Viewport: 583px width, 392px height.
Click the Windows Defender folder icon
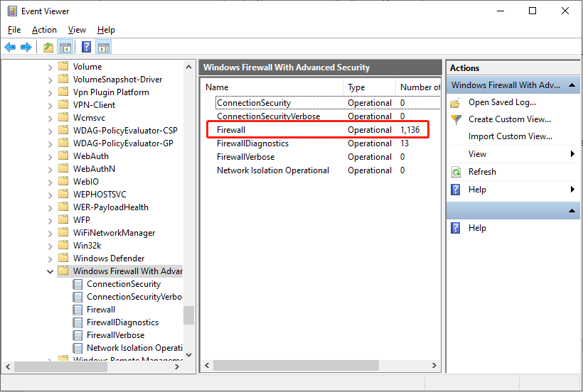tap(63, 258)
